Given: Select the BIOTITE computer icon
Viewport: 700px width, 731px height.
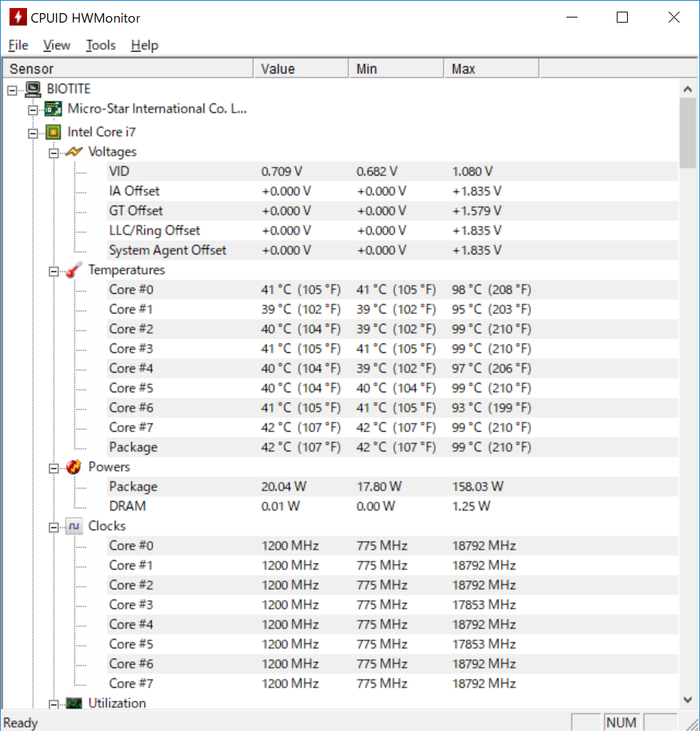Looking at the screenshot, I should point(33,88).
